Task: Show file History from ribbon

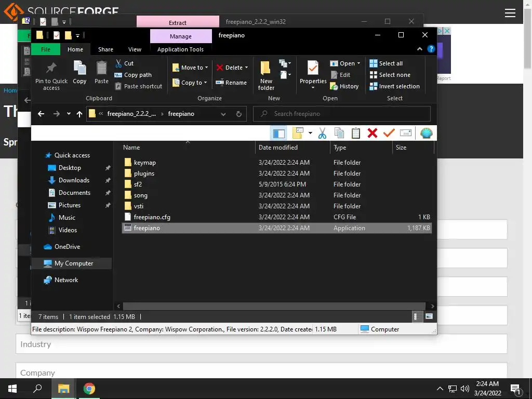Action: (x=344, y=87)
